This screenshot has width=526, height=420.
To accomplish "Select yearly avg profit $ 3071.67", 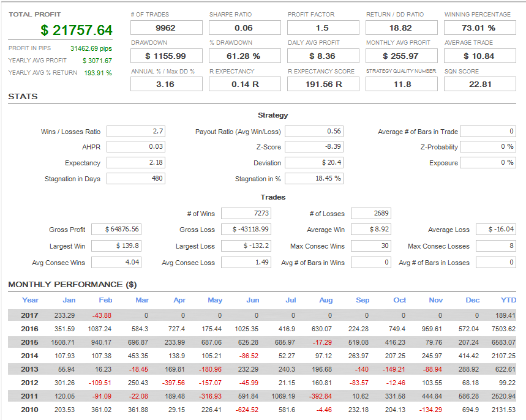I will point(97,61).
